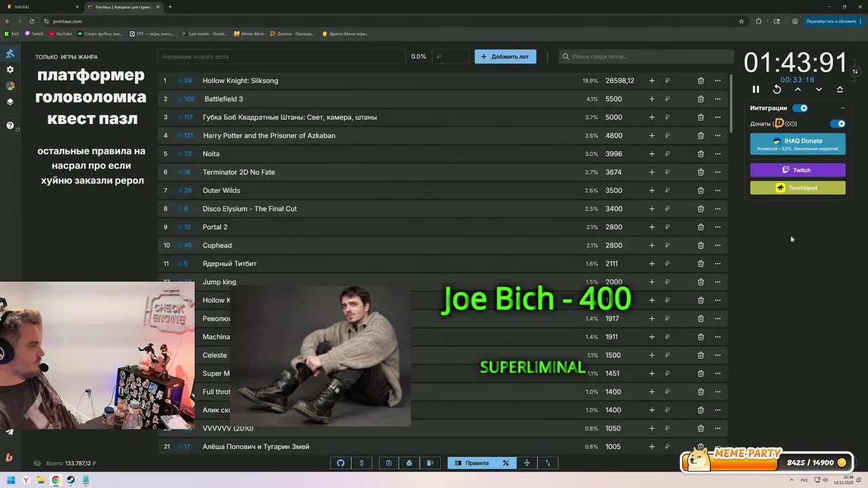Delete the Battlefield 3 lot
Viewport: 868px width, 488px height.
(701, 99)
